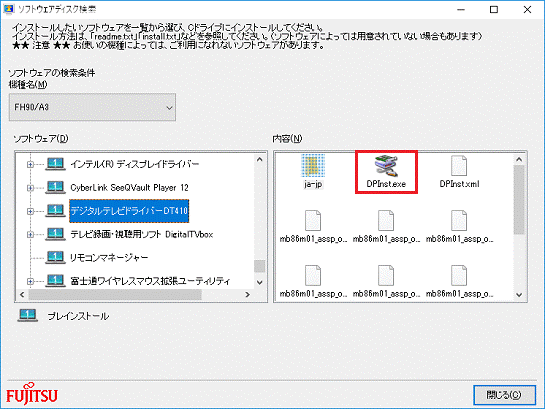545x409 pixels.
Task: Click the app icon in the title bar
Action: [x=8, y=9]
